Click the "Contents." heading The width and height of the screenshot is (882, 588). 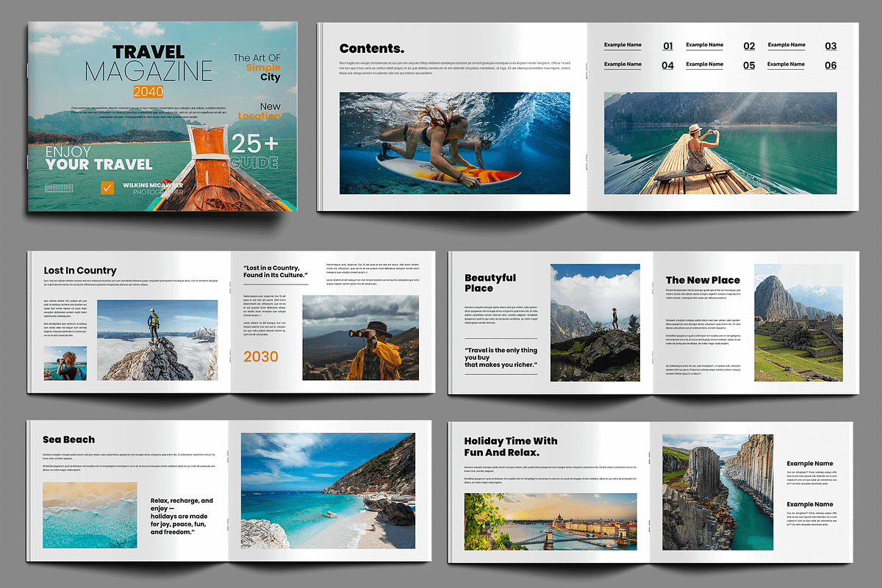(x=372, y=49)
